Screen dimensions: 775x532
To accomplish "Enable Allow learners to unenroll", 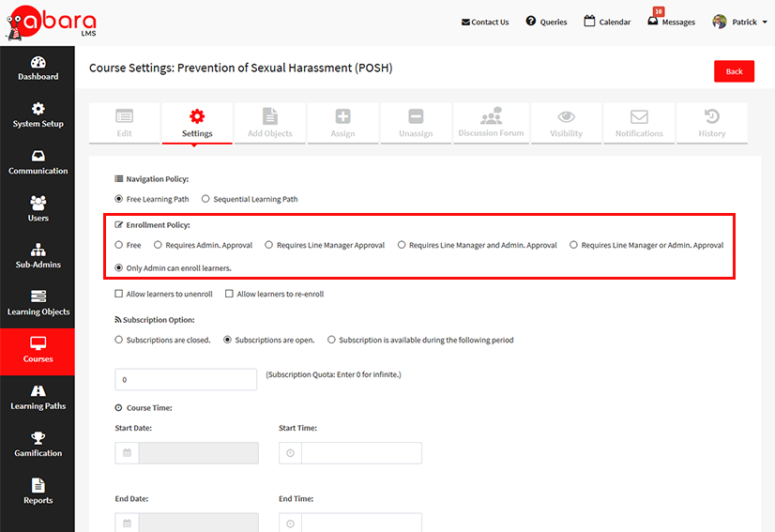I will click(118, 294).
